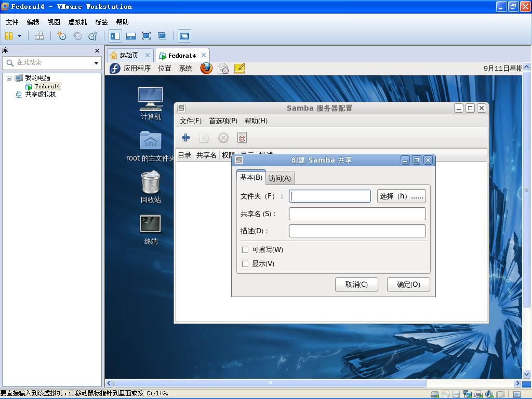Open the library search dropdown arrow
This screenshot has width=532, height=399.
pos(96,63)
